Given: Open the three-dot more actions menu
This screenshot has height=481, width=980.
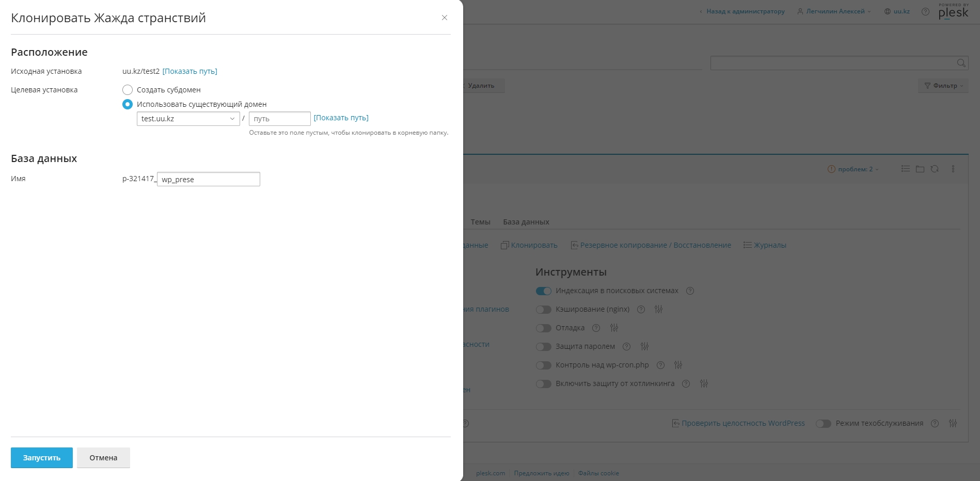Looking at the screenshot, I should [953, 169].
